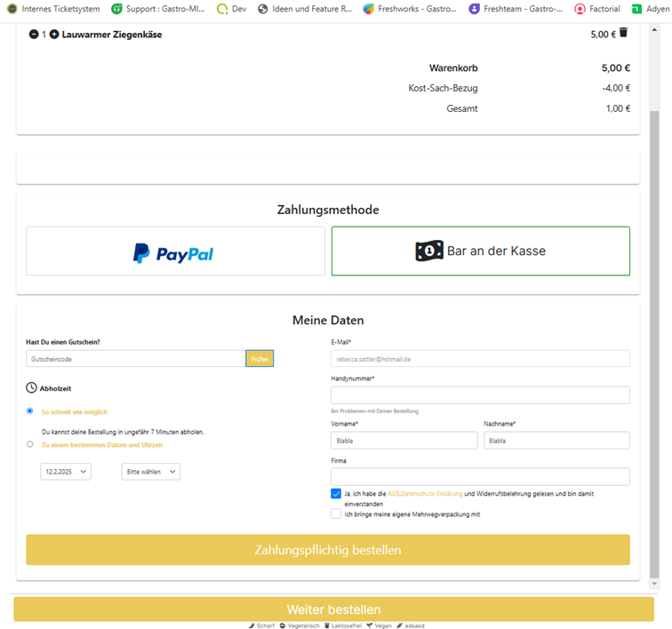The height and width of the screenshot is (629, 672).
Task: Open Freshworks - Gastro bookmark
Action: point(410,9)
